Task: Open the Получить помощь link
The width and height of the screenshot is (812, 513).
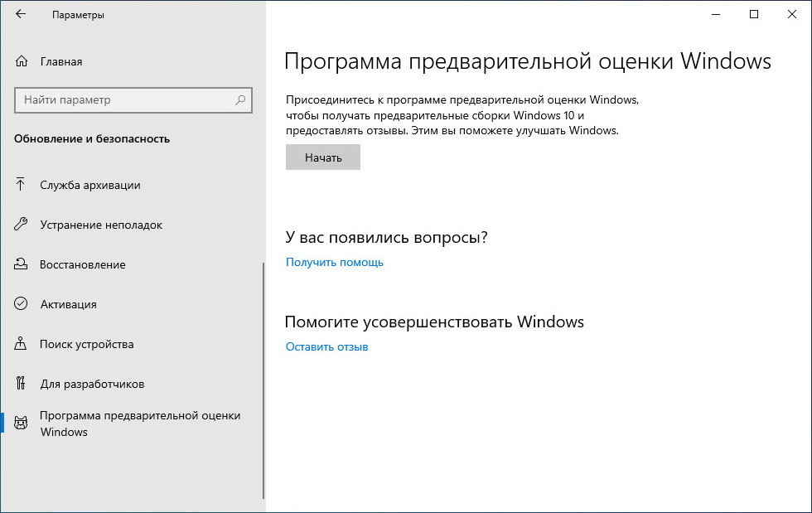Action: click(335, 262)
